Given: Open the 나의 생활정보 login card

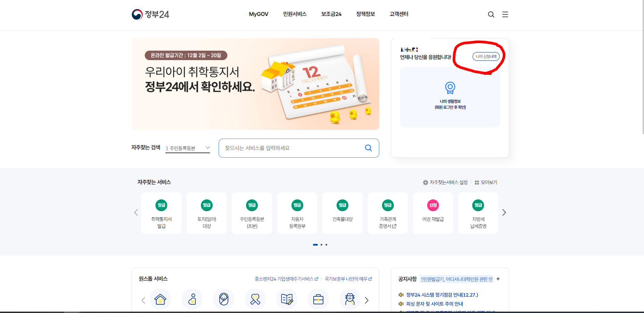Looking at the screenshot, I should point(450,97).
